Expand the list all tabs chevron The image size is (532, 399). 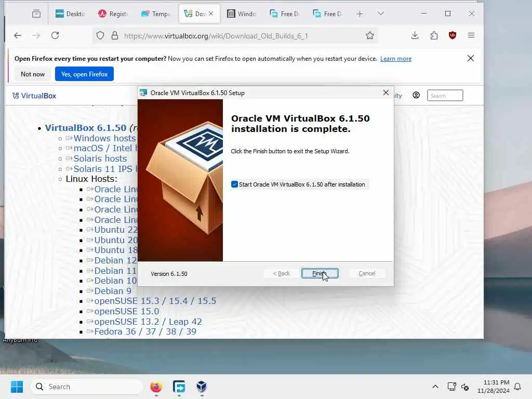[x=381, y=14]
